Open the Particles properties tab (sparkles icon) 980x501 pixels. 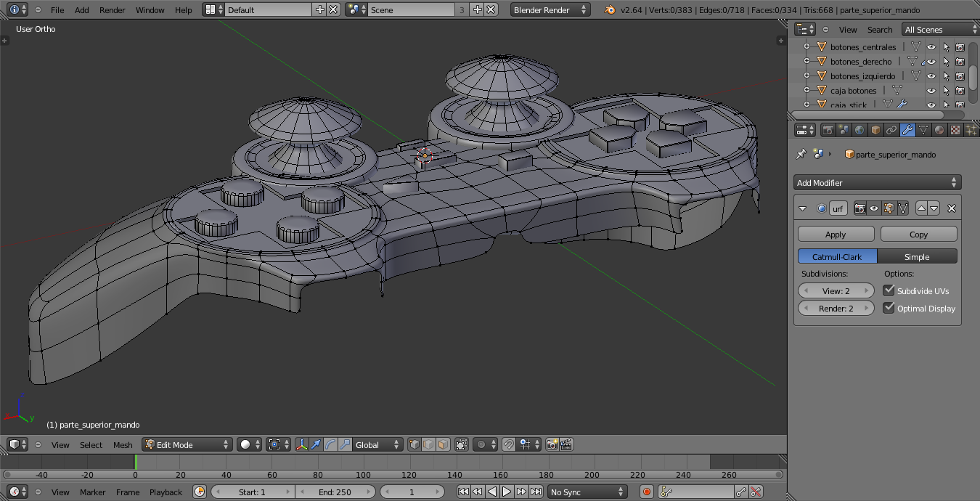coord(971,130)
